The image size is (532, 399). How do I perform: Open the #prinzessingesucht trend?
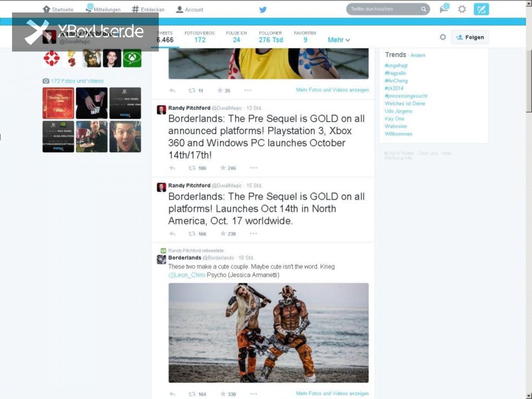click(x=406, y=96)
